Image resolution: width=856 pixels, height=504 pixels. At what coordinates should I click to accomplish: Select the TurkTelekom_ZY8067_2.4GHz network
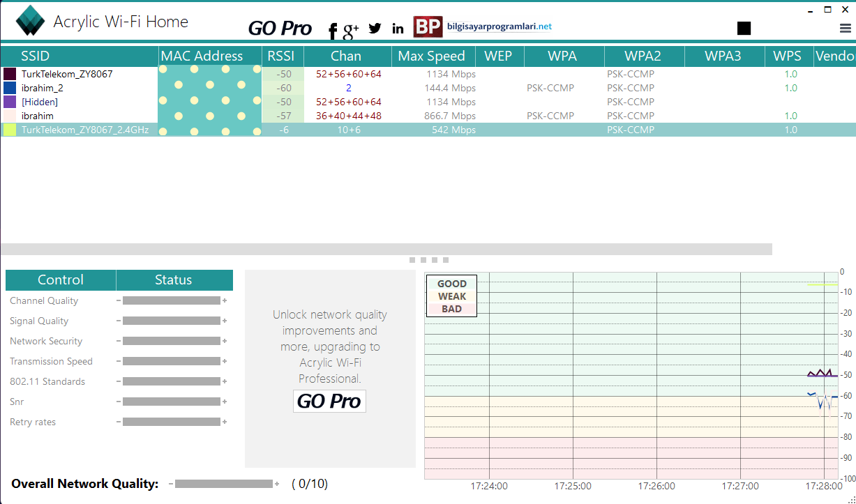click(x=428, y=130)
